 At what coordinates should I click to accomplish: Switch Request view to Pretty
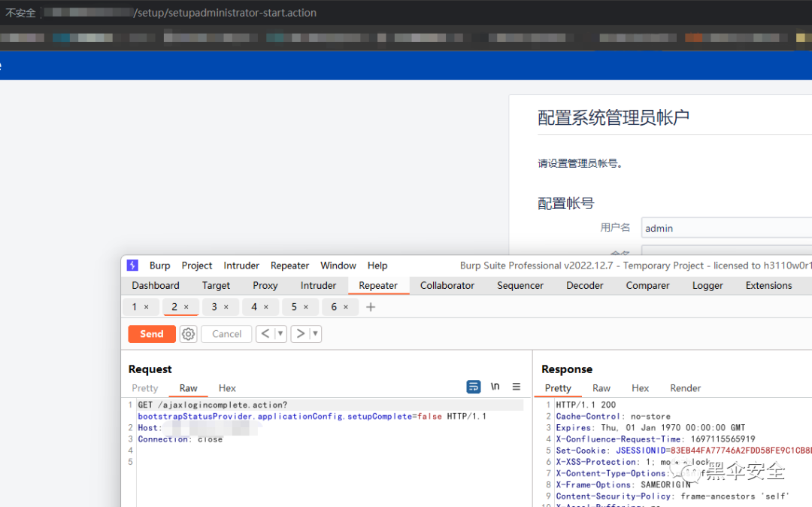point(144,388)
